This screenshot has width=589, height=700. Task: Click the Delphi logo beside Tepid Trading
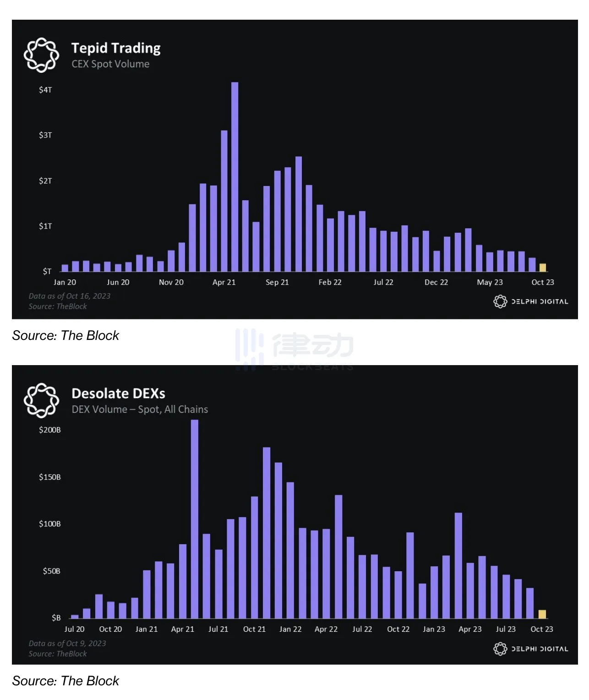(x=41, y=55)
